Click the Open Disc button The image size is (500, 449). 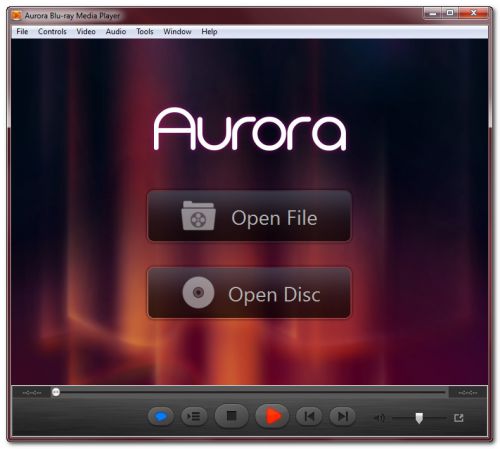(x=249, y=292)
